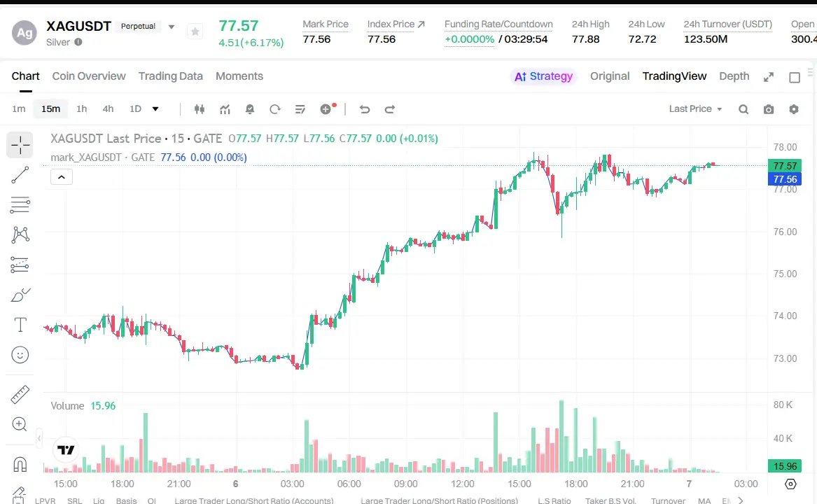Create a price alert with bell icon

(250, 109)
